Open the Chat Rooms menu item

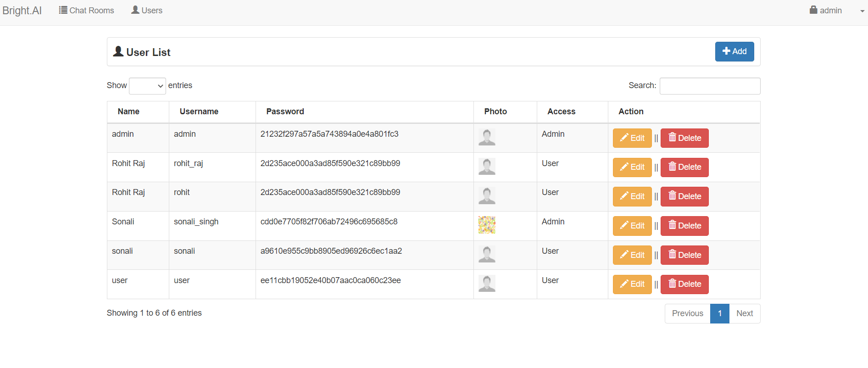pyautogui.click(x=87, y=11)
